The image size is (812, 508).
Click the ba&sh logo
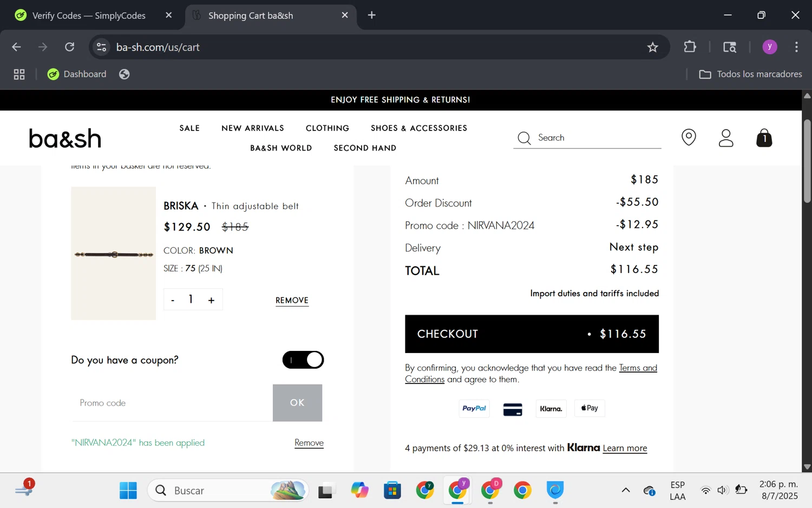pyautogui.click(x=65, y=139)
